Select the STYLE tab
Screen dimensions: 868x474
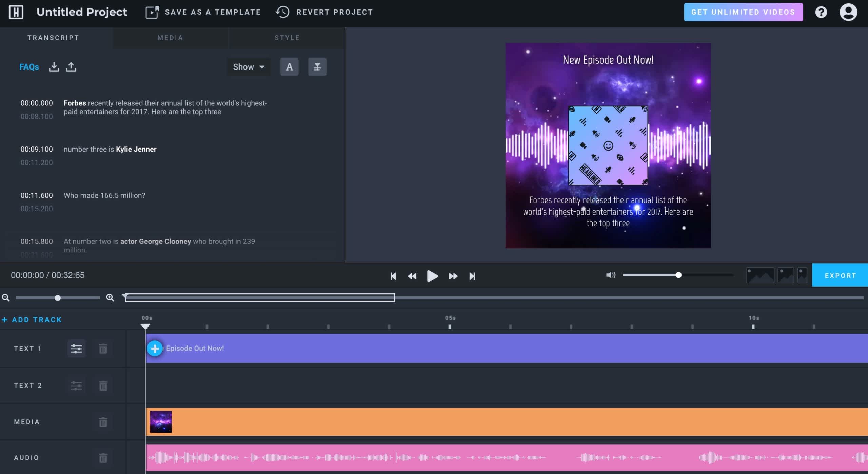click(x=287, y=38)
